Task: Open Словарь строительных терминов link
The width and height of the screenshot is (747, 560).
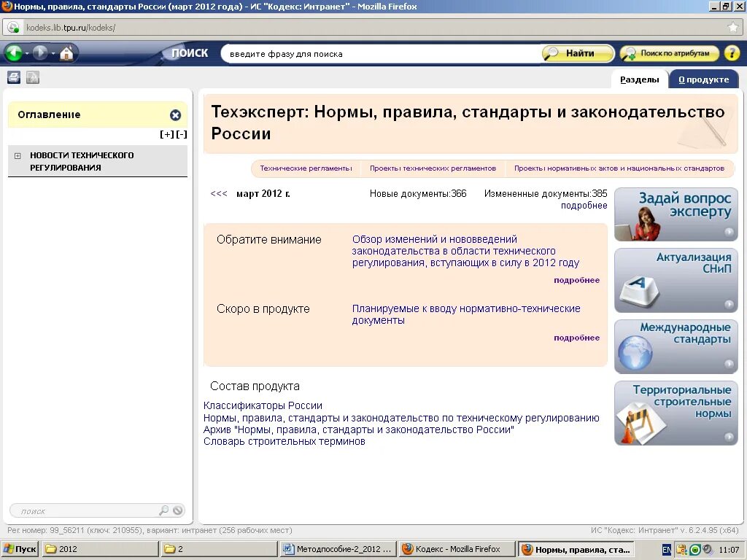Action: point(284,441)
